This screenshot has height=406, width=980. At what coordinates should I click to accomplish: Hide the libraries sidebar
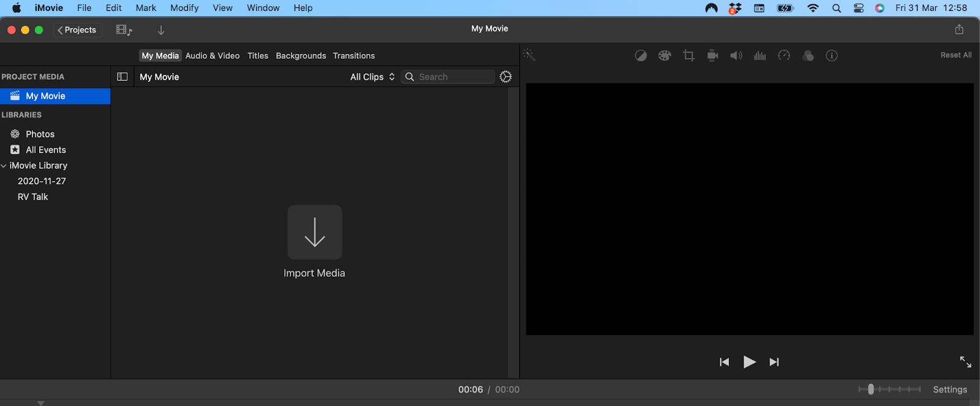[x=123, y=77]
